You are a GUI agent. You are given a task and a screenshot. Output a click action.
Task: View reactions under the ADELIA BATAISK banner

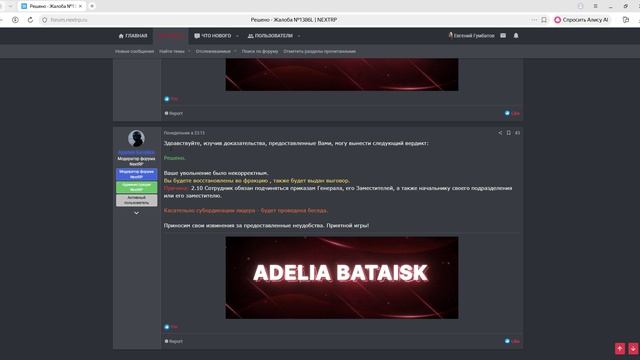[x=171, y=327]
